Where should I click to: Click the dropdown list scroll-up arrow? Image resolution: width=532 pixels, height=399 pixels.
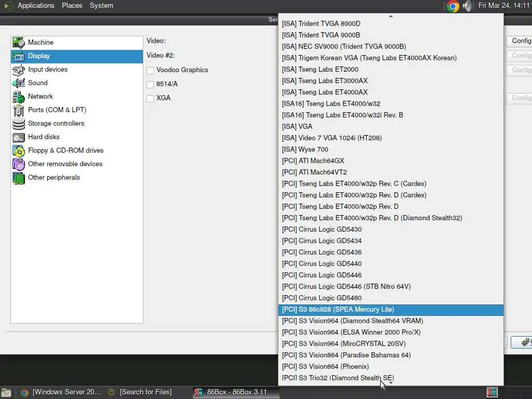[x=391, y=16]
